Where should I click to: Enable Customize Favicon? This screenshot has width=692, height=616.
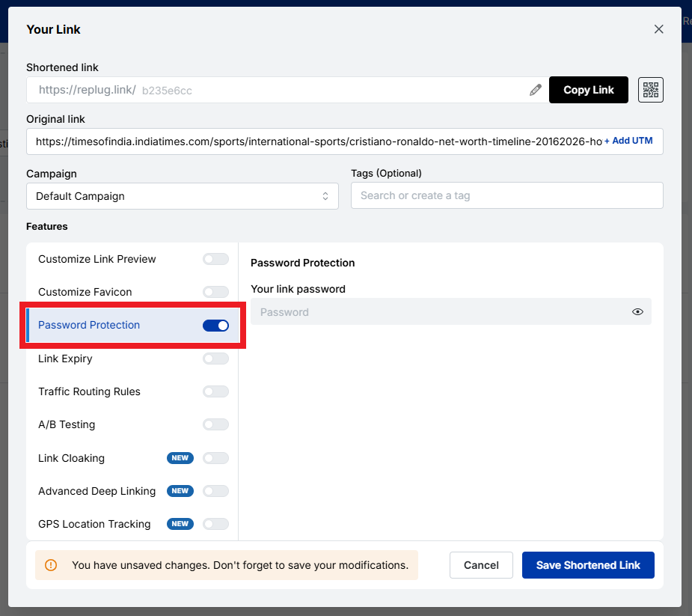click(x=215, y=292)
